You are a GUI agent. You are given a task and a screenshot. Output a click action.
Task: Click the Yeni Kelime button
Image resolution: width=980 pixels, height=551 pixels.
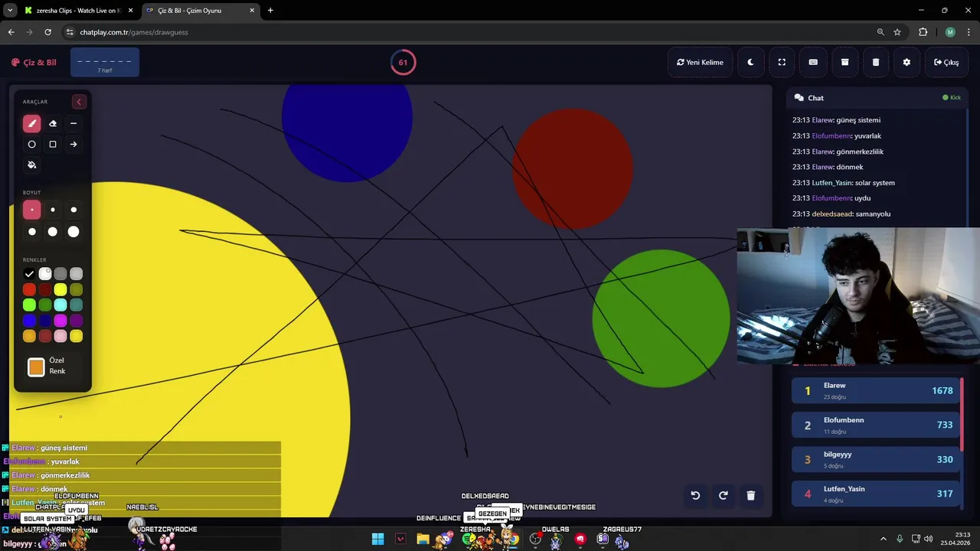[700, 62]
